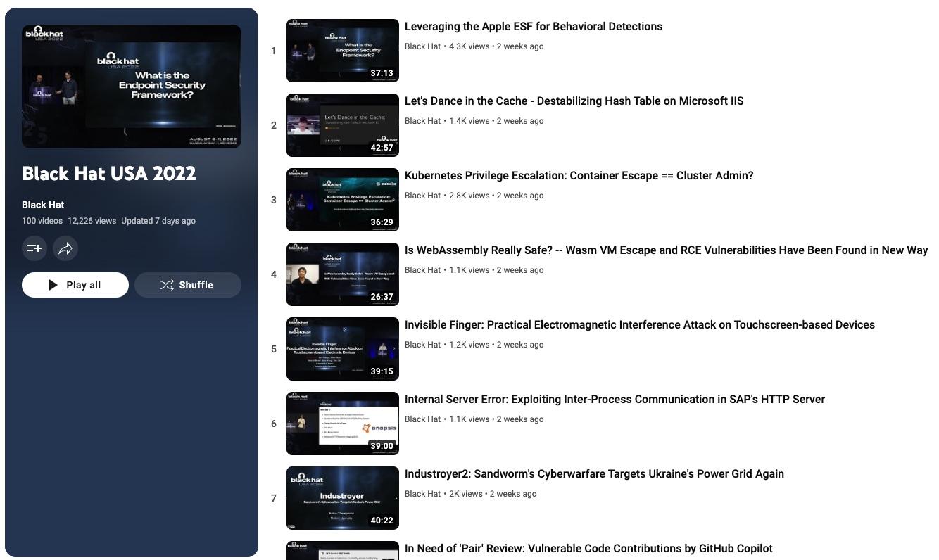This screenshot has width=939, height=560.
Task: Open Internal Server Error SAP video title
Action: pyautogui.click(x=614, y=400)
